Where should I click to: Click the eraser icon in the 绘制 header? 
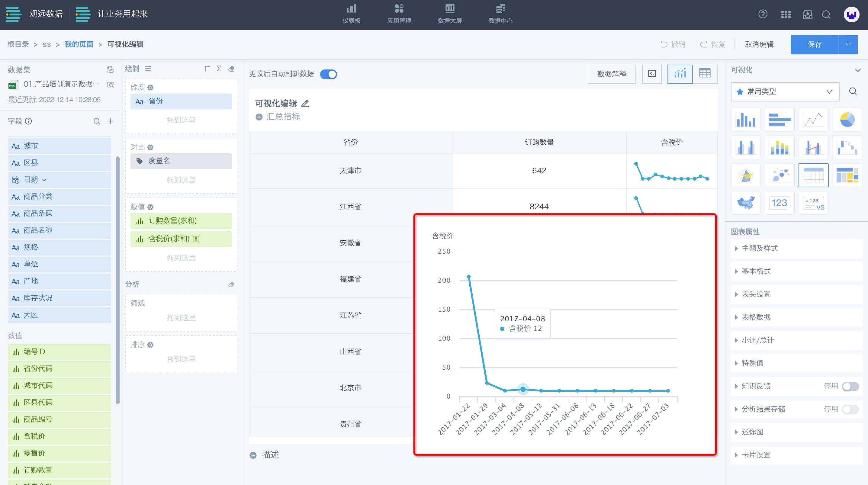click(x=231, y=69)
